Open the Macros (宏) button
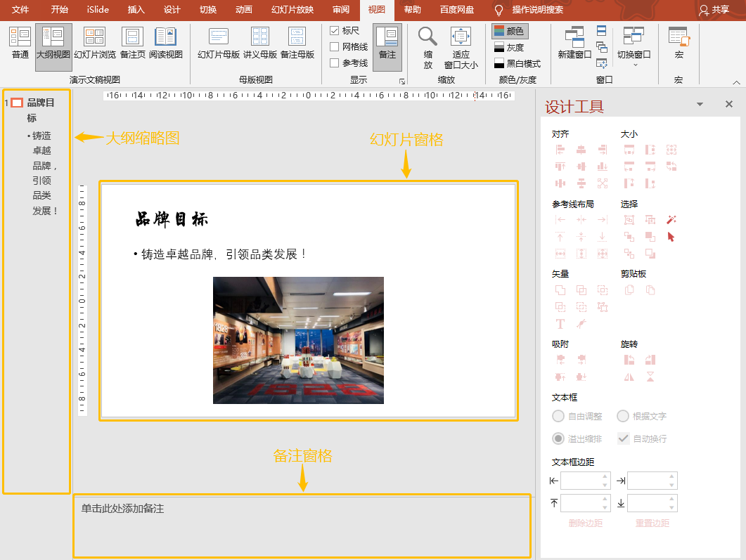The width and height of the screenshot is (746, 560). pyautogui.click(x=679, y=44)
